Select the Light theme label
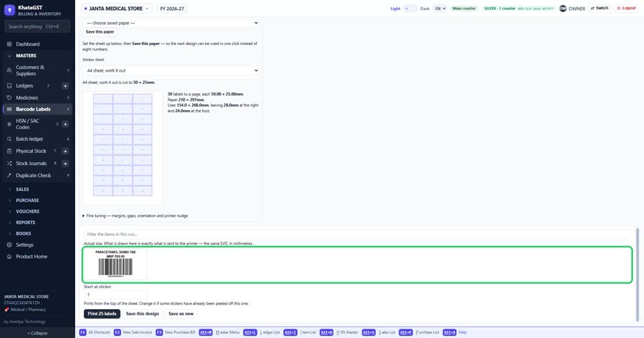Image resolution: width=644 pixels, height=338 pixels. [395, 8]
